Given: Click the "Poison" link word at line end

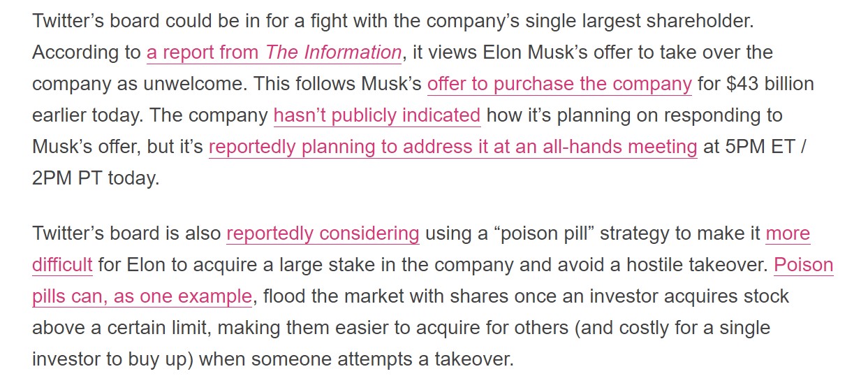Looking at the screenshot, I should click(804, 265).
